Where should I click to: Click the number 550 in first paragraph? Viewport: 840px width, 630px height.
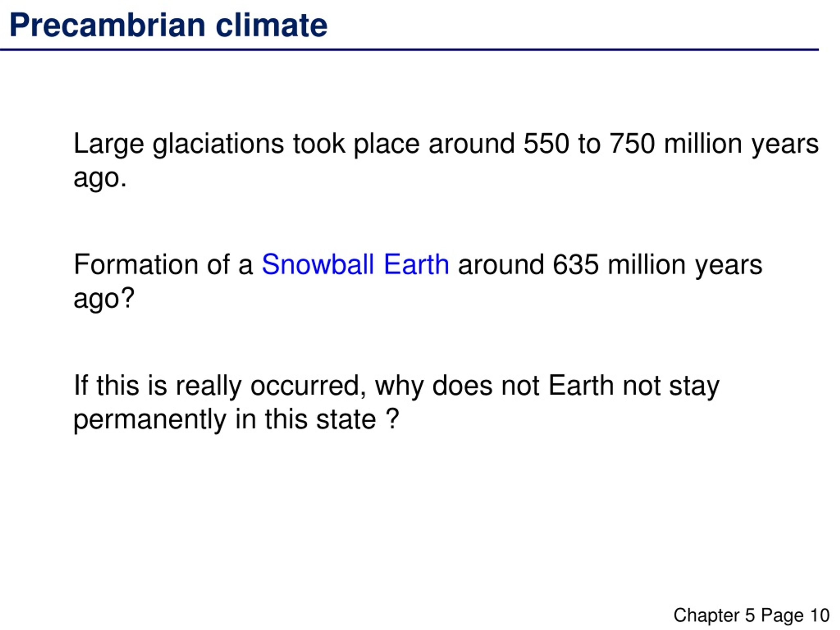tap(546, 144)
